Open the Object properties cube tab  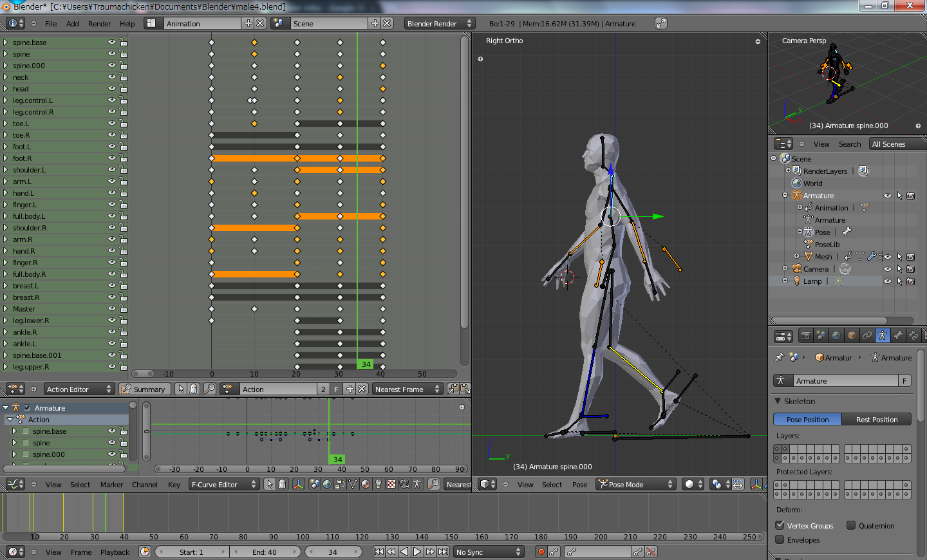point(852,335)
